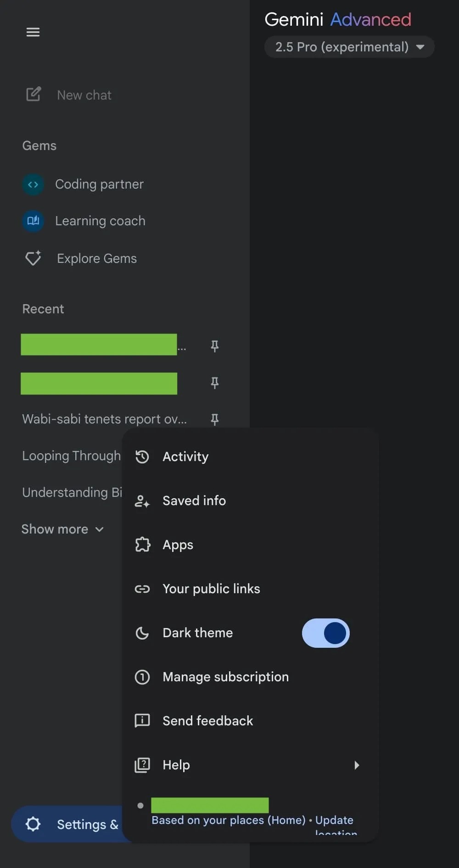This screenshot has width=459, height=868.
Task: Open the 2.5 Pro (experimental) model dropdown
Action: click(349, 47)
